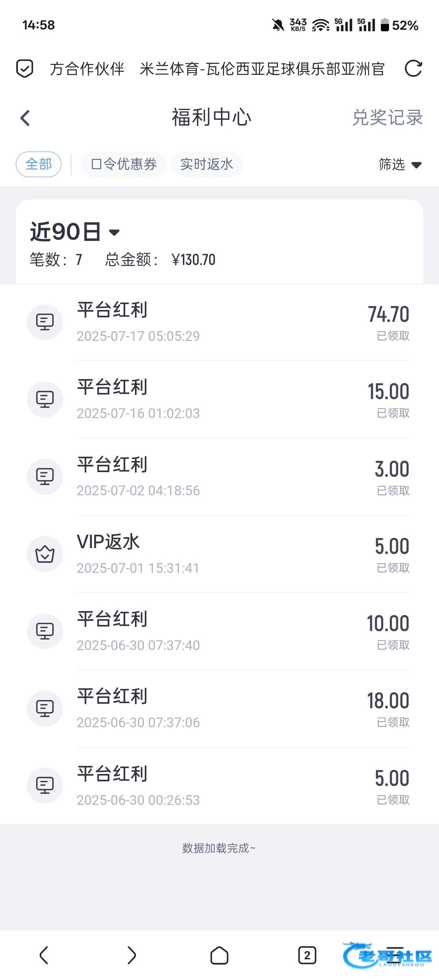Go back using the 福利中心 header arrow
The image size is (439, 980).
tap(25, 118)
